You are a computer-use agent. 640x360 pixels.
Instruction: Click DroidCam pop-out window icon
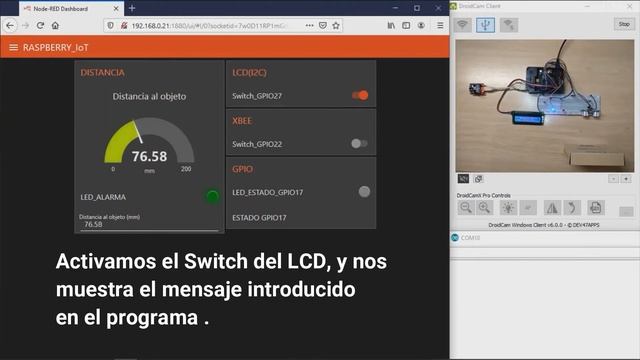(x=478, y=179)
